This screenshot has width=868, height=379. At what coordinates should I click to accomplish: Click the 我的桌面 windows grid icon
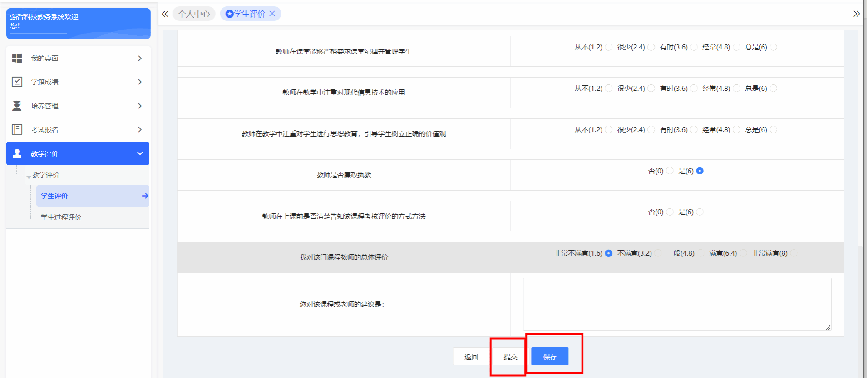pyautogui.click(x=17, y=58)
